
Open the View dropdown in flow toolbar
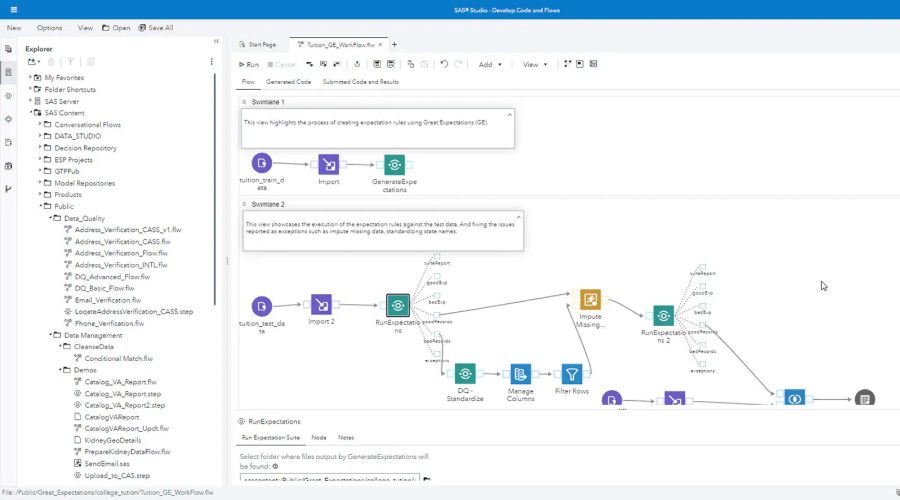click(535, 64)
